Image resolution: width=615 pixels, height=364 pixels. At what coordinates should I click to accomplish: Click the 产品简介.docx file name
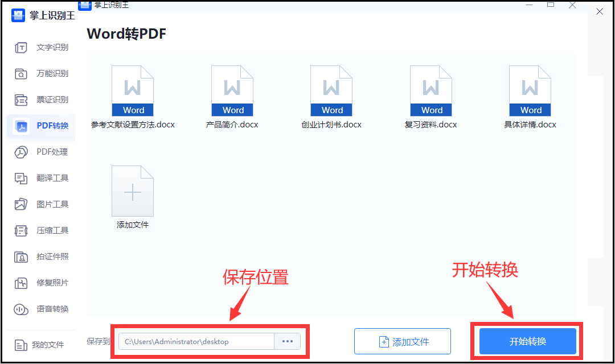pos(232,125)
